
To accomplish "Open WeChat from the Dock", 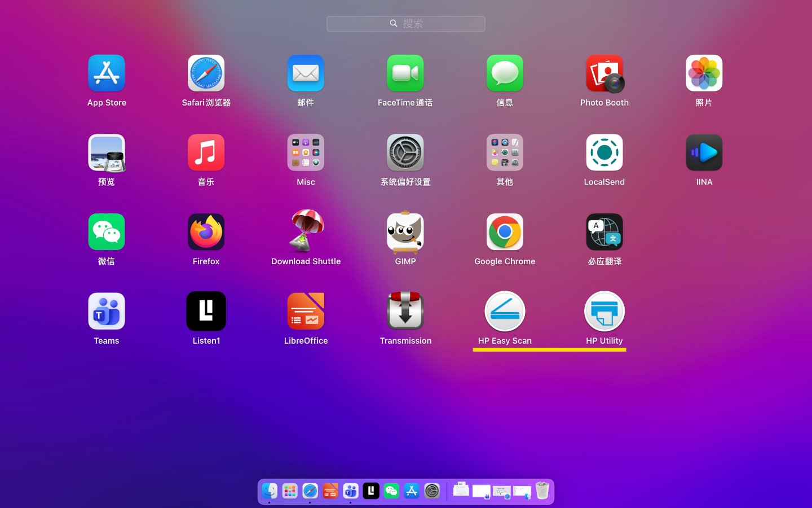I will point(391,491).
